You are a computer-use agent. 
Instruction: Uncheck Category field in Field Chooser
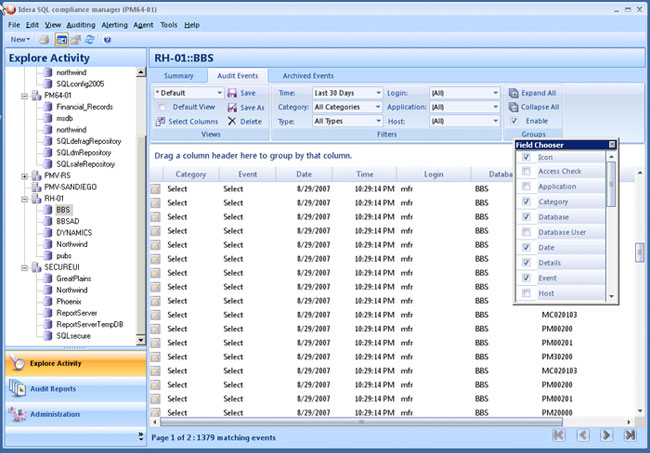tap(526, 201)
